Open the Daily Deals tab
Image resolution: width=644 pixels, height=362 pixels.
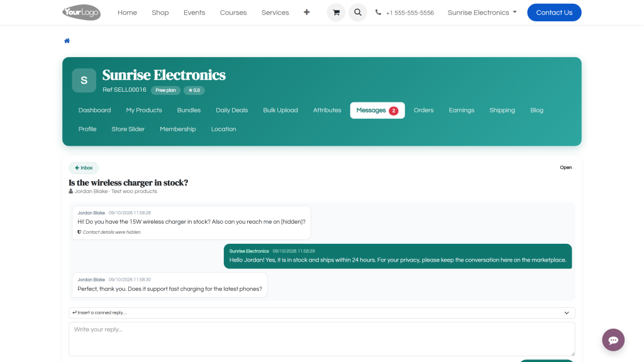pyautogui.click(x=231, y=111)
